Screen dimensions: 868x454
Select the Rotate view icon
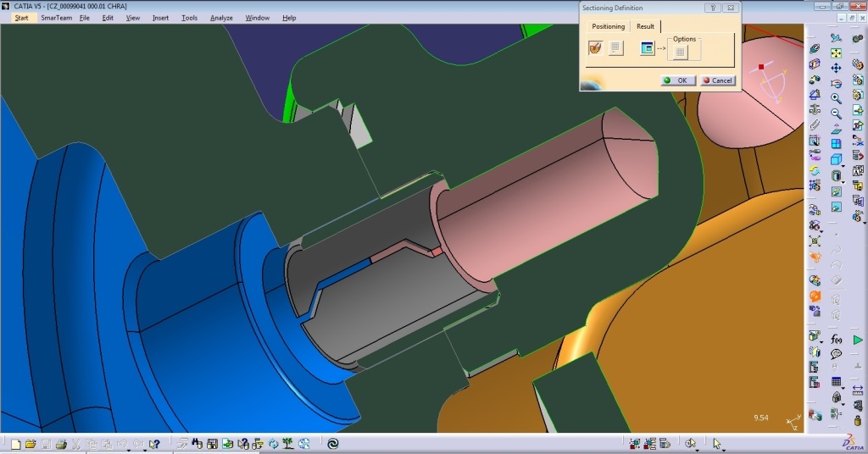pyautogui.click(x=836, y=84)
